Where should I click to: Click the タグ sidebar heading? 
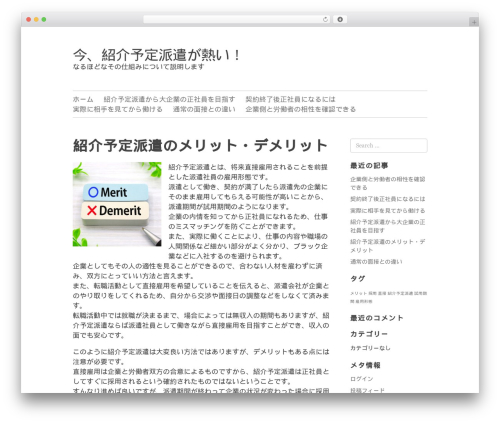click(357, 278)
